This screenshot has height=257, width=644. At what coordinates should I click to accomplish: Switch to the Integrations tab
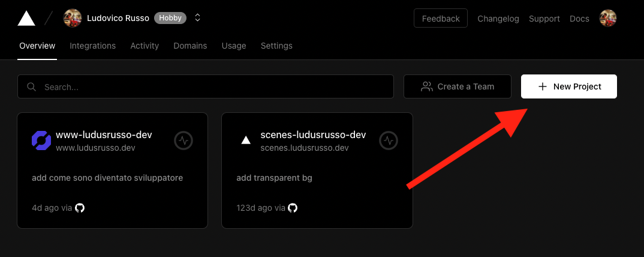[92, 46]
